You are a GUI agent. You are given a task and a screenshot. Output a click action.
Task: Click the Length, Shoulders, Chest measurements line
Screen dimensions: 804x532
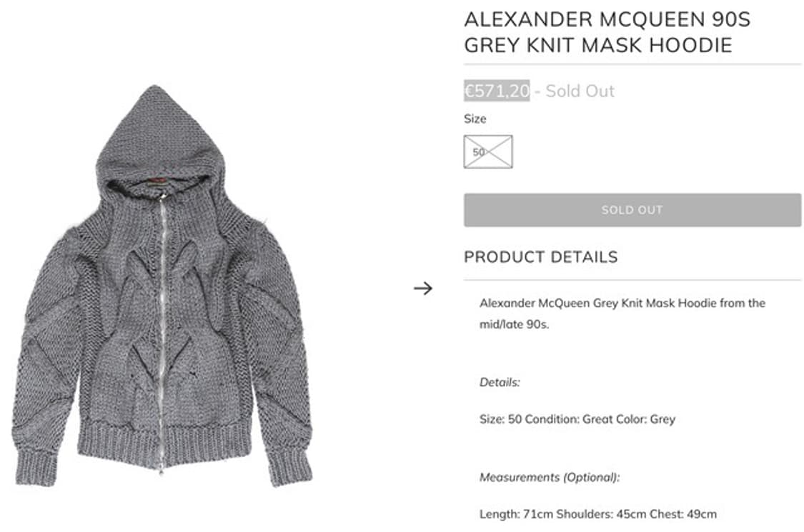click(597, 513)
